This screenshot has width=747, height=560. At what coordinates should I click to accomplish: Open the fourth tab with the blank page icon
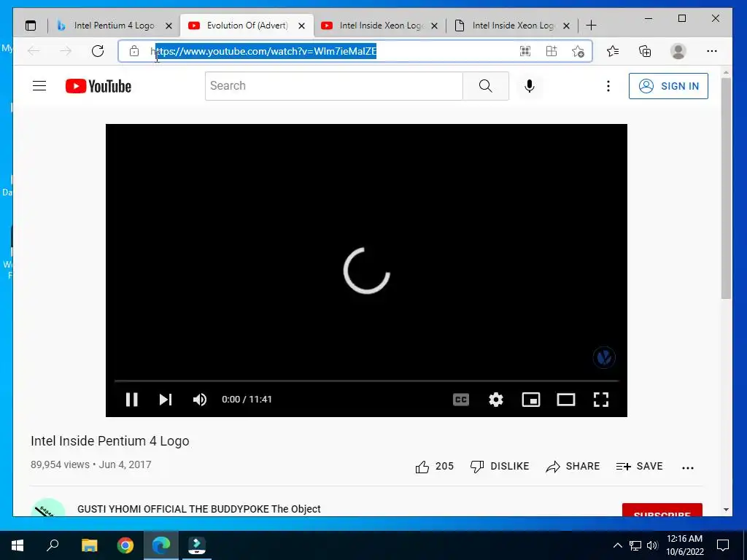[x=512, y=26]
